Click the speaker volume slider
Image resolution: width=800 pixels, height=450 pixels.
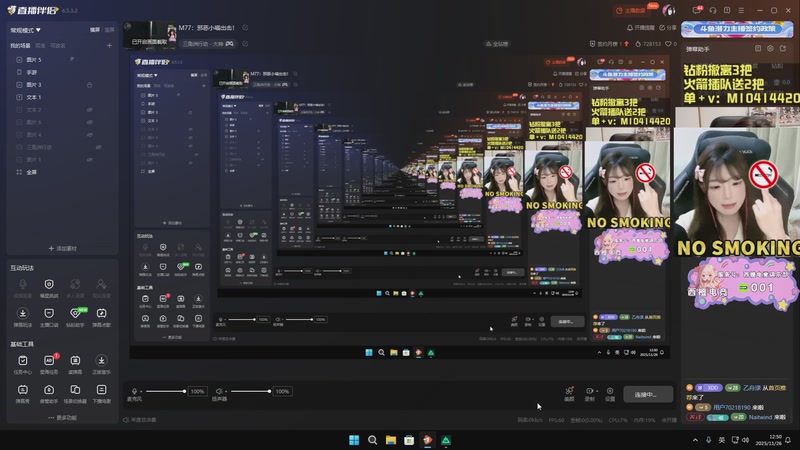(251, 391)
